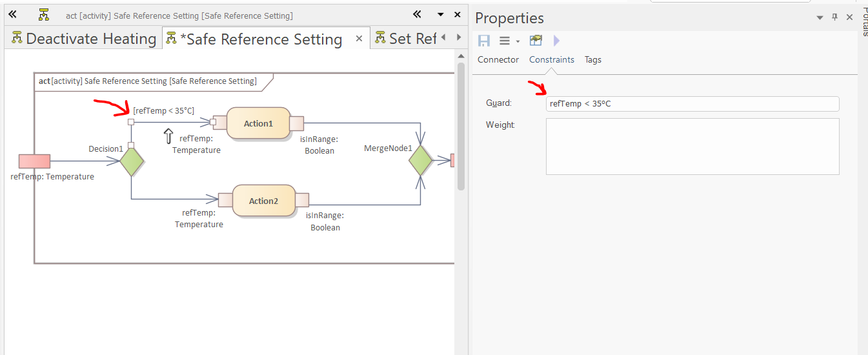This screenshot has width=868, height=355.
Task: Click the properties dialog icon in Properties toolbar
Action: (536, 41)
